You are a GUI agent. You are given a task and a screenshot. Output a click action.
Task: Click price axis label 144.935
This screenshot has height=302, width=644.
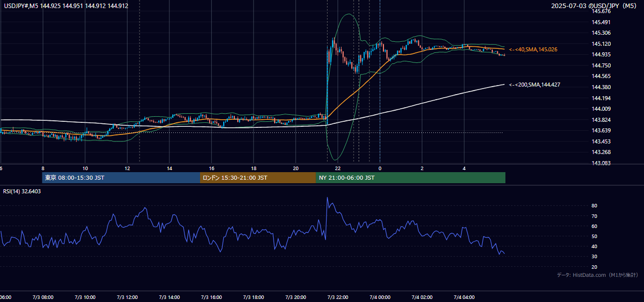click(601, 54)
